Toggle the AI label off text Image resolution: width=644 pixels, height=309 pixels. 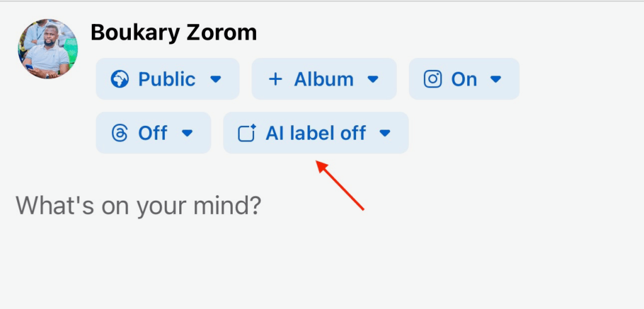tap(316, 133)
